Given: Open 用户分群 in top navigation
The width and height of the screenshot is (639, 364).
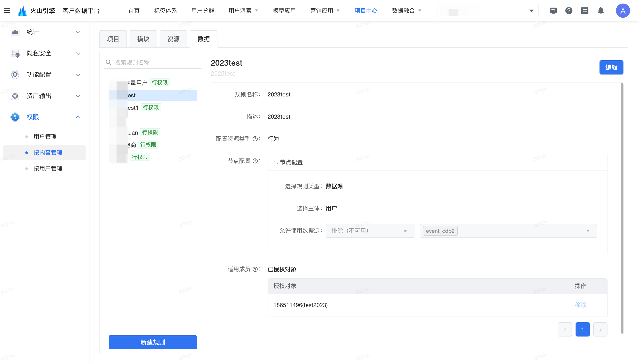Looking at the screenshot, I should 203,11.
